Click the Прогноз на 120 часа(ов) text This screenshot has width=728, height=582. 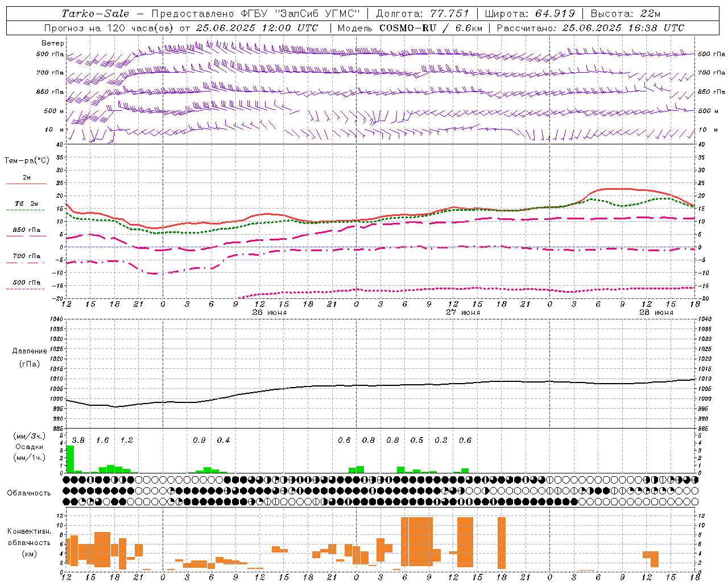coord(108,28)
